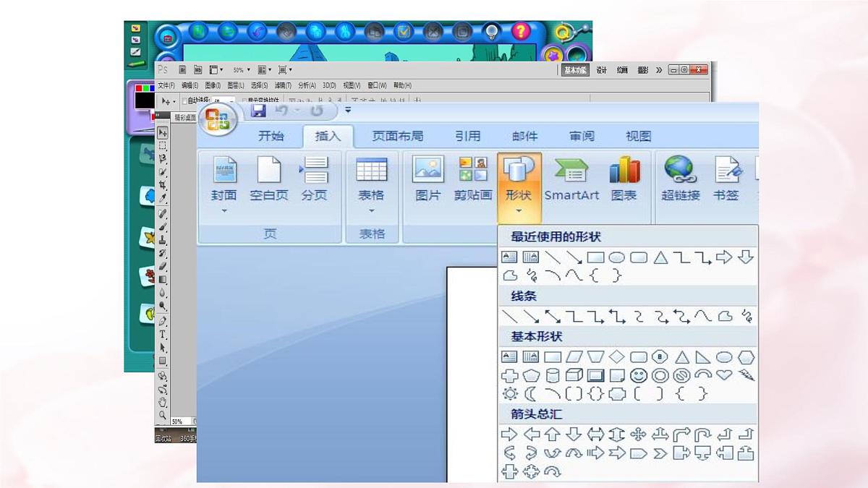868x488 pixels.
Task: Insert a Picture (图片) from the ribbon
Action: [428, 179]
